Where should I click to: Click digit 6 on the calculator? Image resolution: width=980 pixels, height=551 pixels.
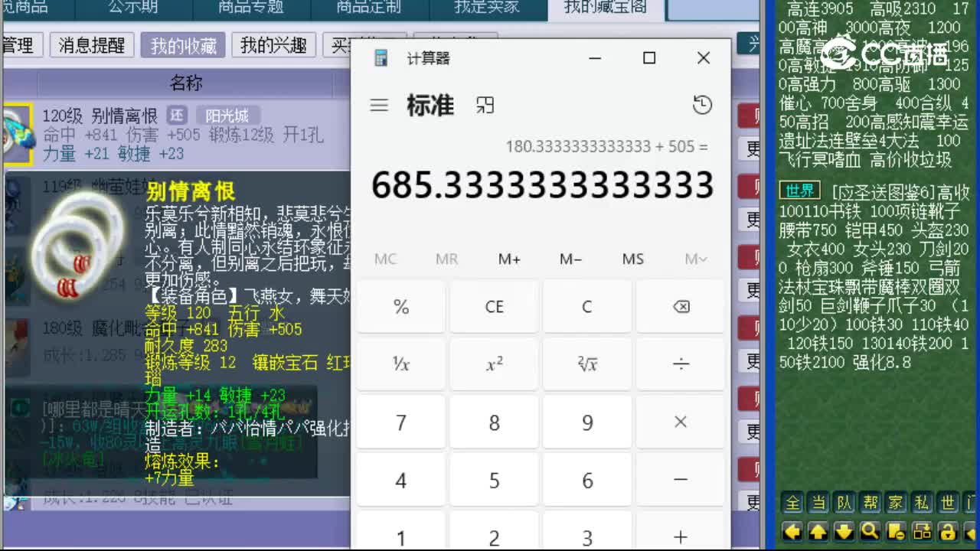(587, 481)
